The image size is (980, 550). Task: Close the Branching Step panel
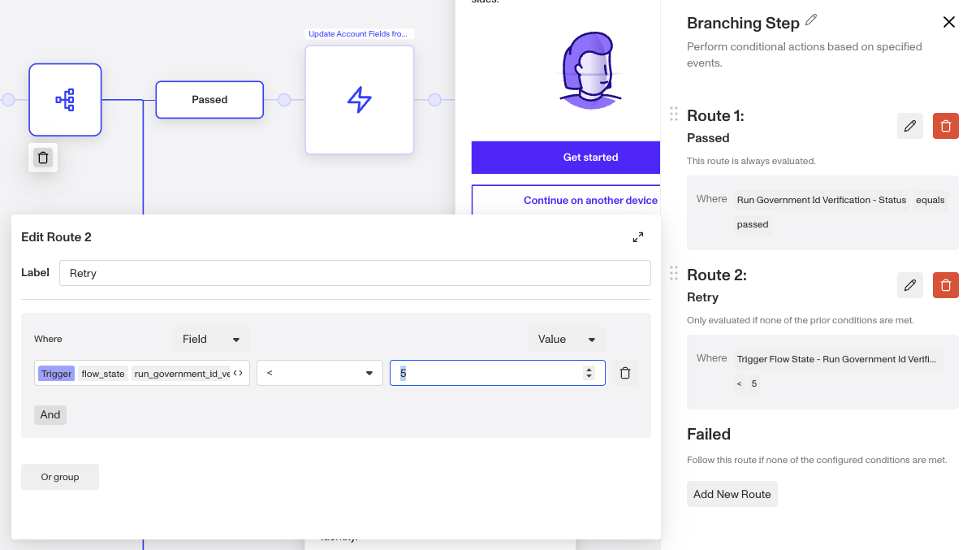pos(949,22)
